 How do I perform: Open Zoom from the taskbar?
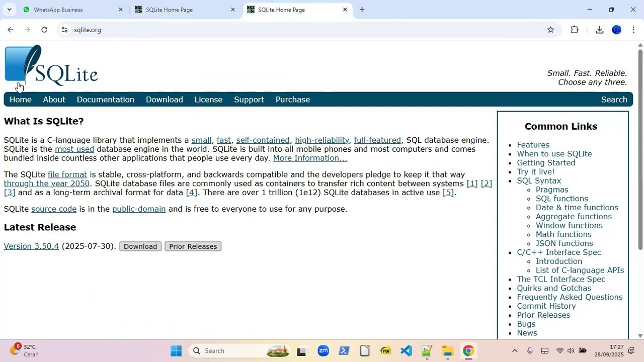click(323, 351)
